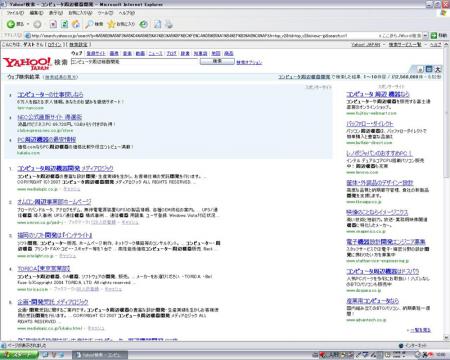The width and height of the screenshot is (450, 360).
Task: Go back with the green Back arrow
Action: [x=11, y=24]
